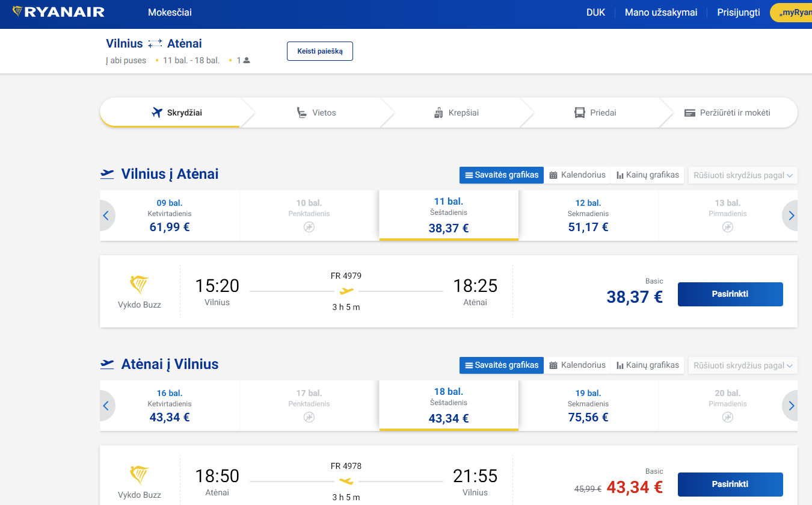Switch outbound flights to Savaitės grafikas view
The height and width of the screenshot is (505, 812).
coord(502,175)
